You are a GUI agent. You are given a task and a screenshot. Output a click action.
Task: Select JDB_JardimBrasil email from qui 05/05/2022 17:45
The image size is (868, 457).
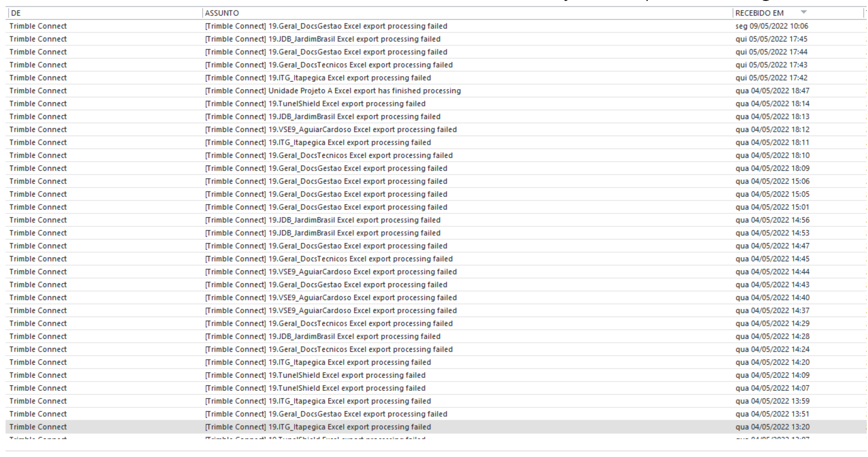point(436,39)
